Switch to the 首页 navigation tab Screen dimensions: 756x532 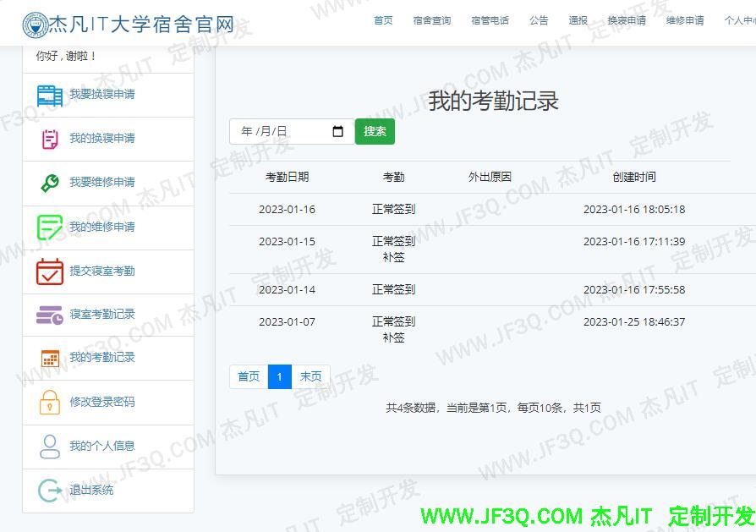coord(382,20)
